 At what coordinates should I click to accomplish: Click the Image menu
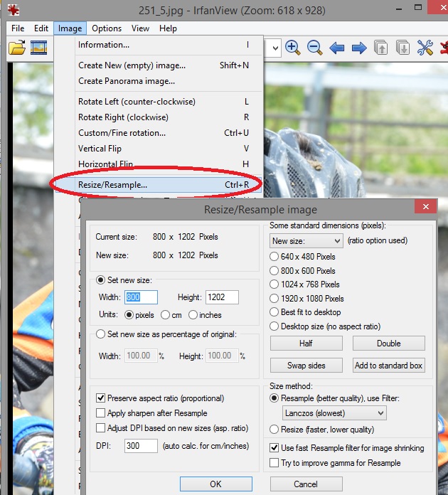point(70,28)
